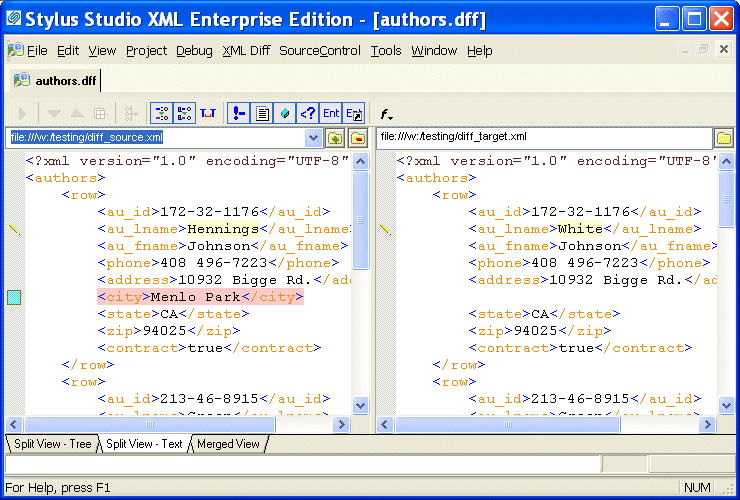Switch to the Split View - Tree tab

pyautogui.click(x=50, y=444)
